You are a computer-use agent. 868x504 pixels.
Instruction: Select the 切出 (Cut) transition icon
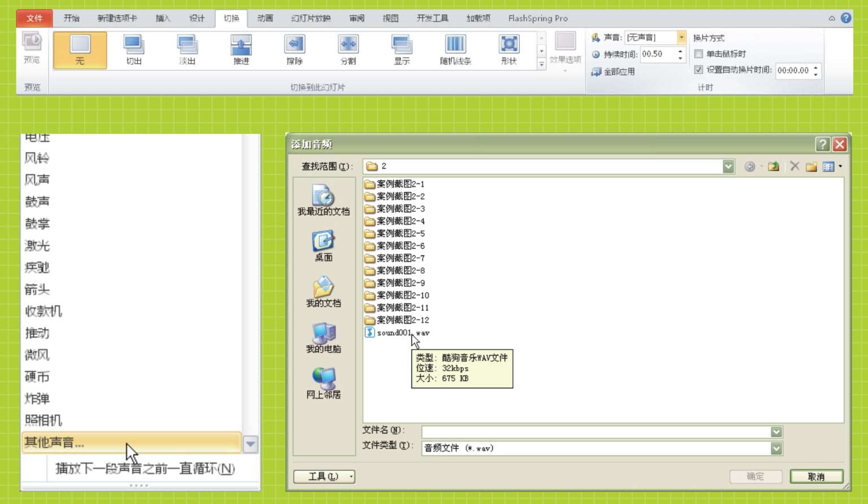pyautogui.click(x=134, y=50)
